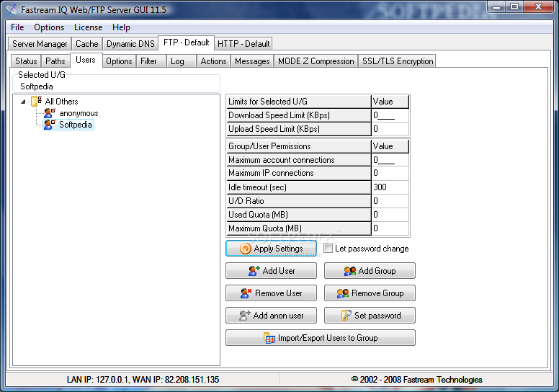Edit the Used Quota (MB) value cell
This screenshot has width=559, height=392.
[x=390, y=214]
